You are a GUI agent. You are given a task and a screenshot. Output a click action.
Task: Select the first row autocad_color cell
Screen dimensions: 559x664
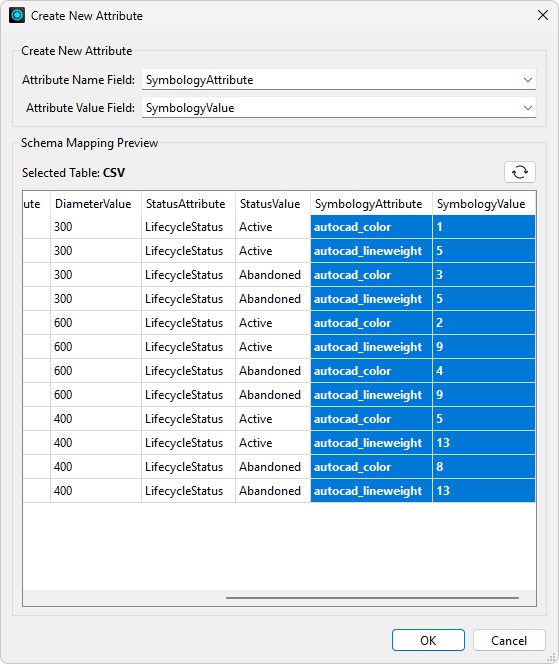click(371, 227)
